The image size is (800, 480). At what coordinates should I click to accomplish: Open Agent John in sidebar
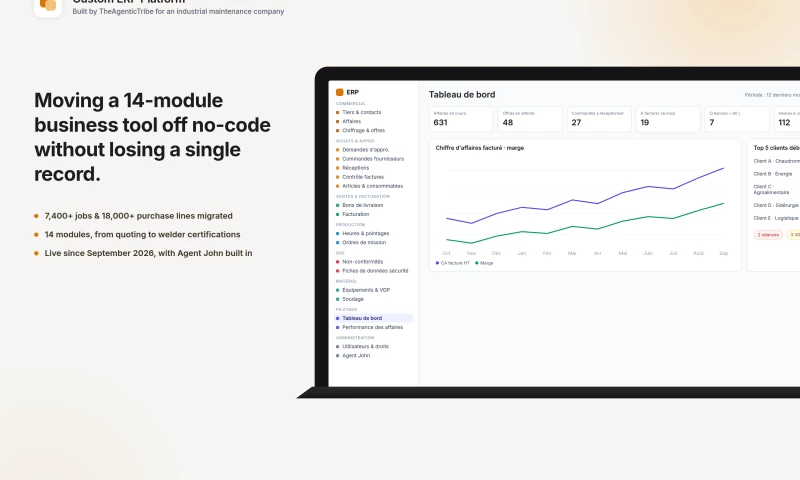pos(356,356)
